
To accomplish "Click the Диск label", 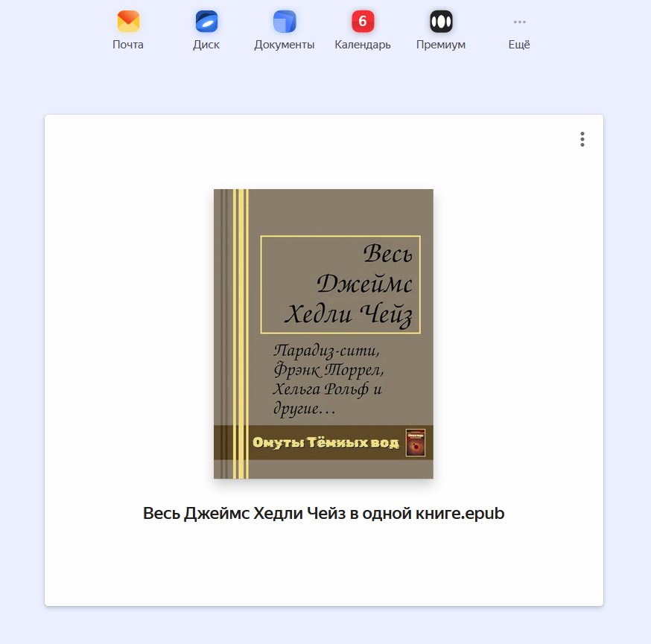I will pos(206,45).
